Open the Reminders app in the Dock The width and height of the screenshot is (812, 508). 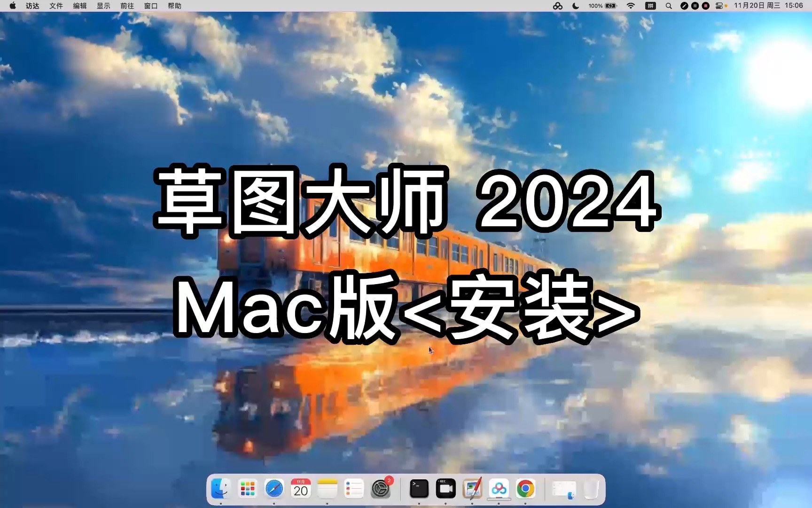[x=354, y=489]
